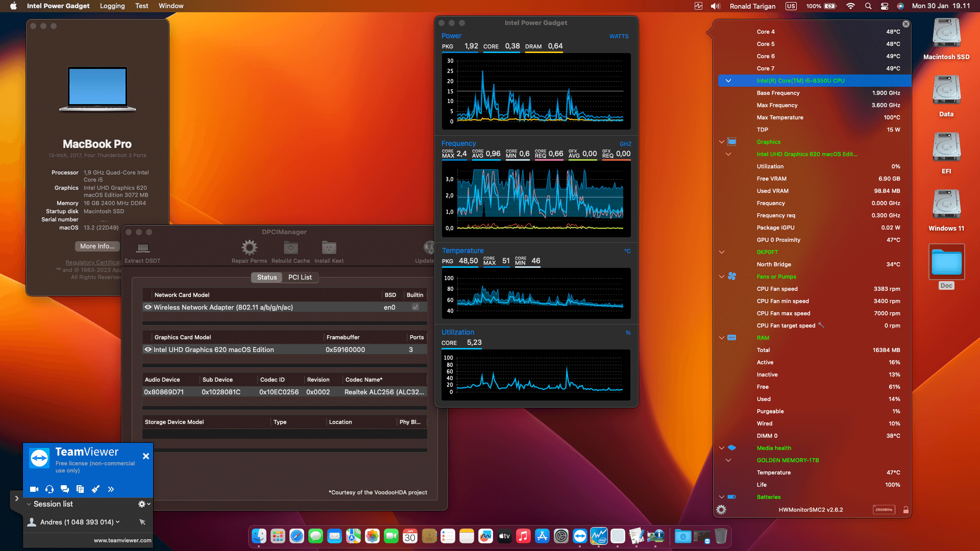Expand more TeamViewer tools with double chevron
The width and height of the screenshot is (980, 551).
coord(111,489)
